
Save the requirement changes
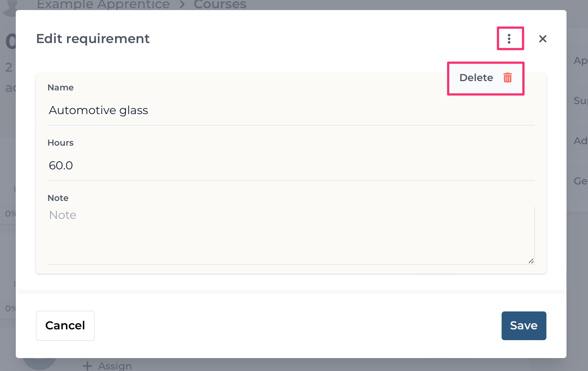(523, 325)
